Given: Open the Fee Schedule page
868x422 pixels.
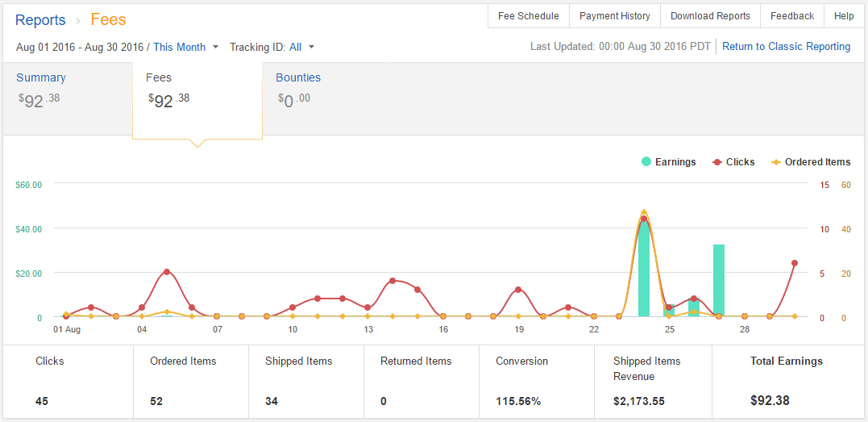Looking at the screenshot, I should coord(528,16).
